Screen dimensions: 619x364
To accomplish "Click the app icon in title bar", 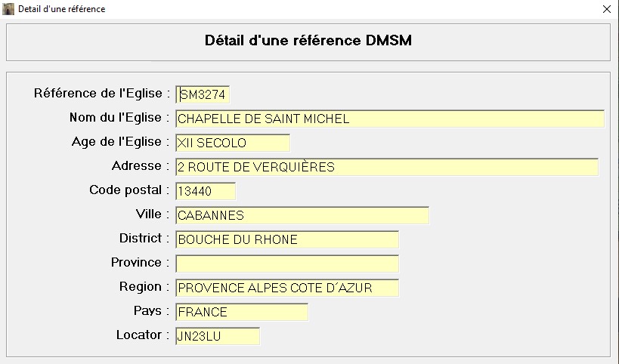I will [x=8, y=8].
